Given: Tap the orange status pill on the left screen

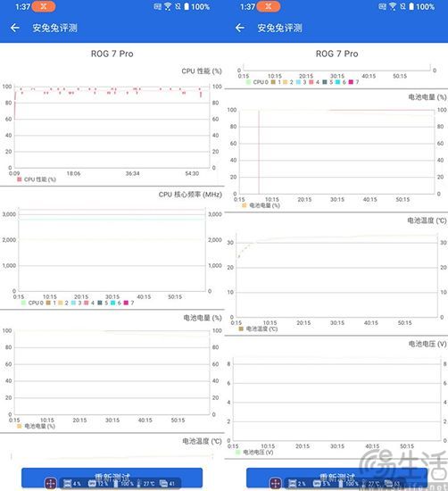Looking at the screenshot, I should pos(44,6).
